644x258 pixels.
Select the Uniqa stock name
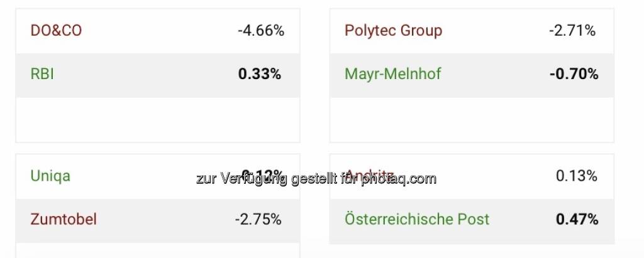coord(50,176)
